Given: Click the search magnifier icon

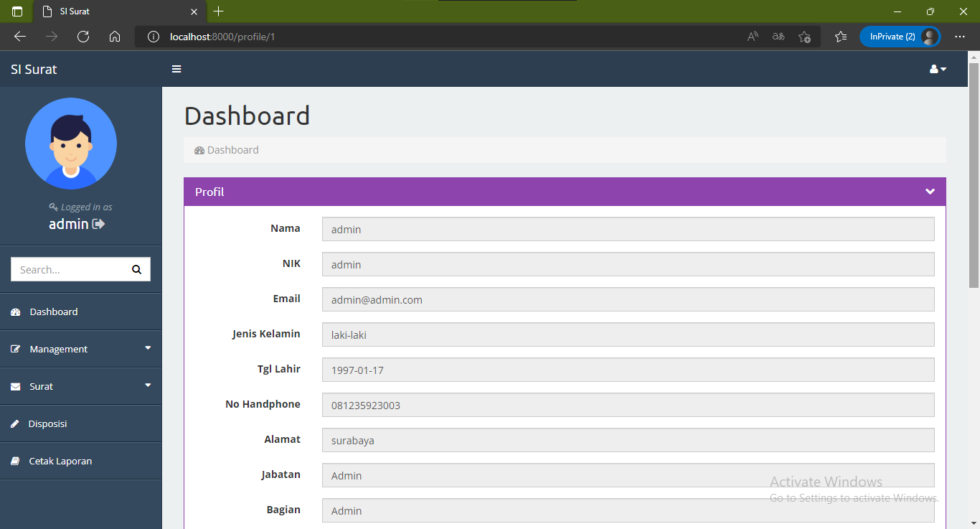Looking at the screenshot, I should point(136,269).
